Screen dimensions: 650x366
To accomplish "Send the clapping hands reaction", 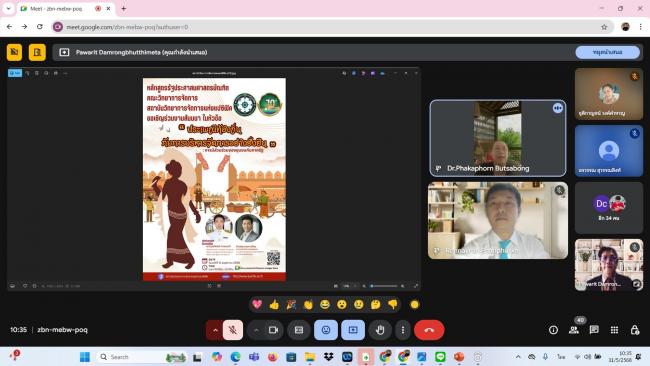I will 308,305.
